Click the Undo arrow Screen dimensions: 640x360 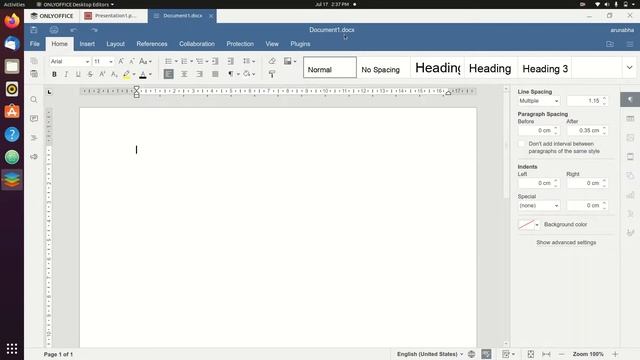click(x=73, y=30)
